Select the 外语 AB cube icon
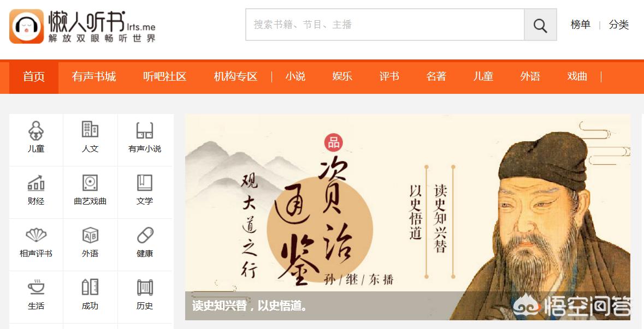The width and height of the screenshot is (644, 329). point(90,235)
